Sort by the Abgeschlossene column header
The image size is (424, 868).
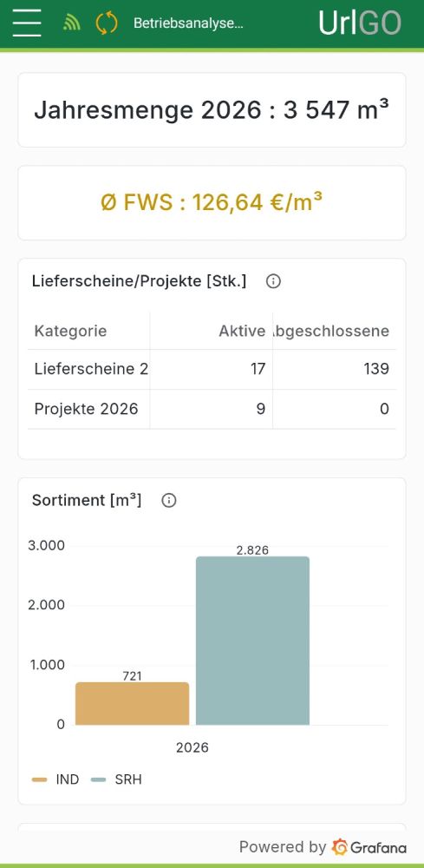(x=334, y=331)
